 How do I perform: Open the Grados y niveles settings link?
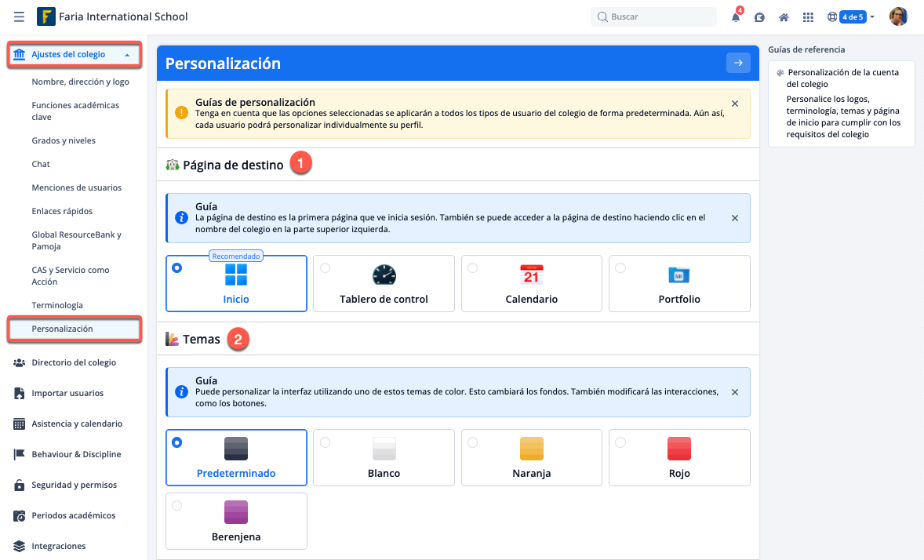[64, 140]
